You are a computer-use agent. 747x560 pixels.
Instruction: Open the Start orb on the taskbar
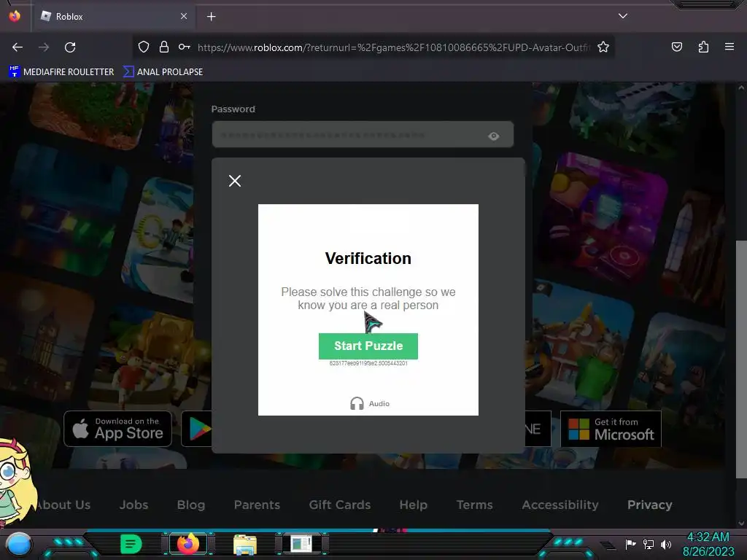click(x=19, y=544)
